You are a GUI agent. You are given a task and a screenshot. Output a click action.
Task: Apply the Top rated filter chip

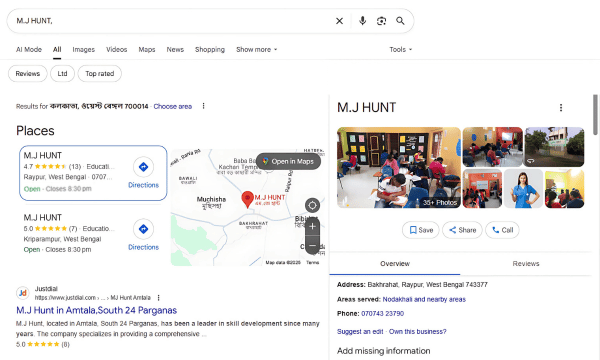point(99,73)
